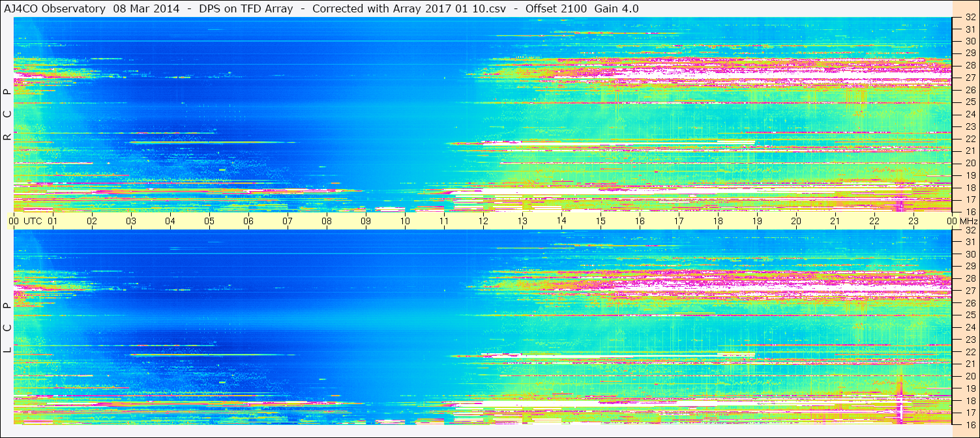Select the 02 hour tick on the time axis
This screenshot has height=438, width=980.
pyautogui.click(x=92, y=221)
